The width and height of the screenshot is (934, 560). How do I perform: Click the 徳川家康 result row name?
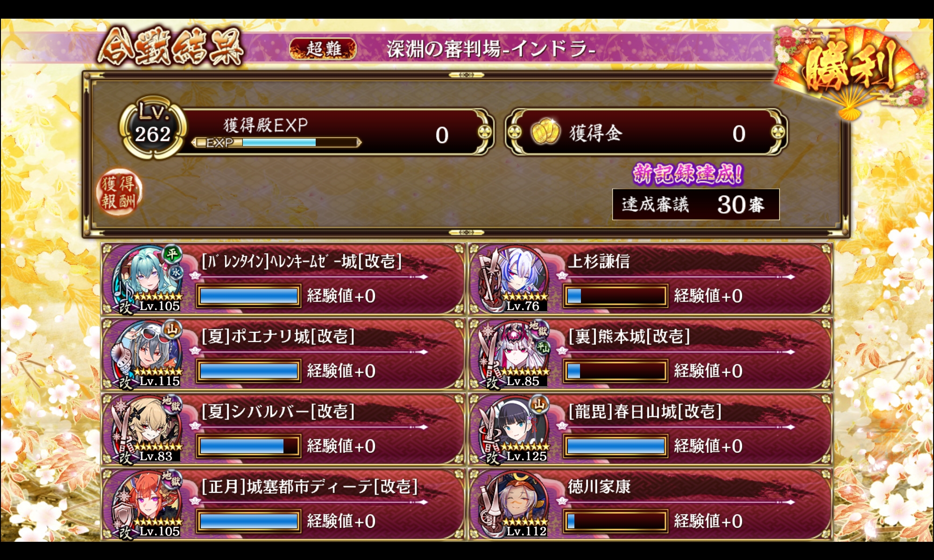(599, 487)
